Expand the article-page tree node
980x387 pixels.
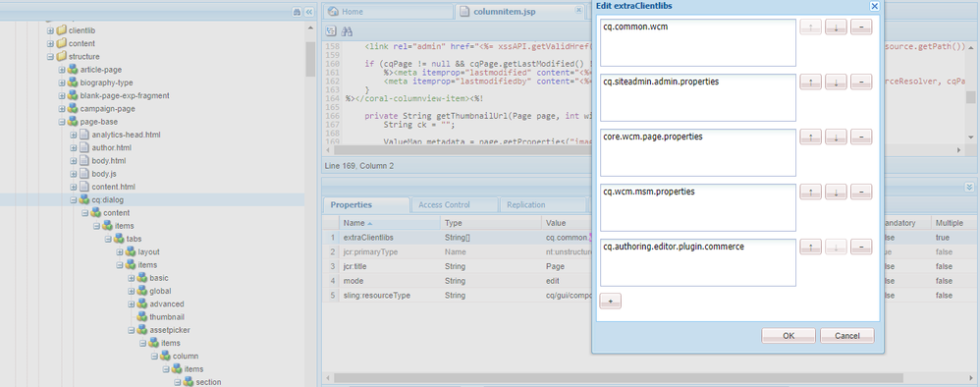tap(62, 70)
